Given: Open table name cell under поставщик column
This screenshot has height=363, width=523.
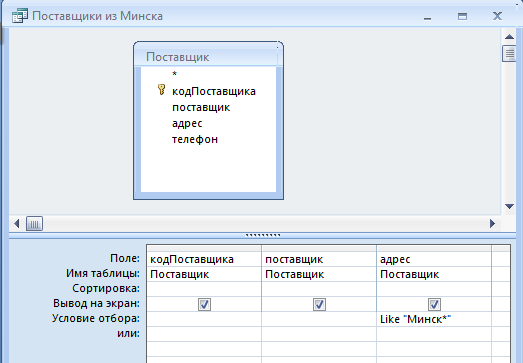Looking at the screenshot, I should coord(319,274).
